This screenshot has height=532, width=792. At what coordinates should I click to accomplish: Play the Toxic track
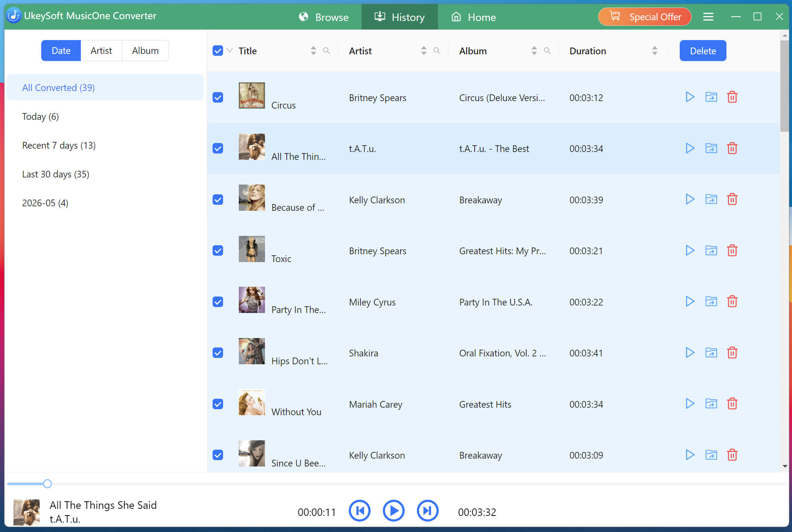[x=690, y=250]
